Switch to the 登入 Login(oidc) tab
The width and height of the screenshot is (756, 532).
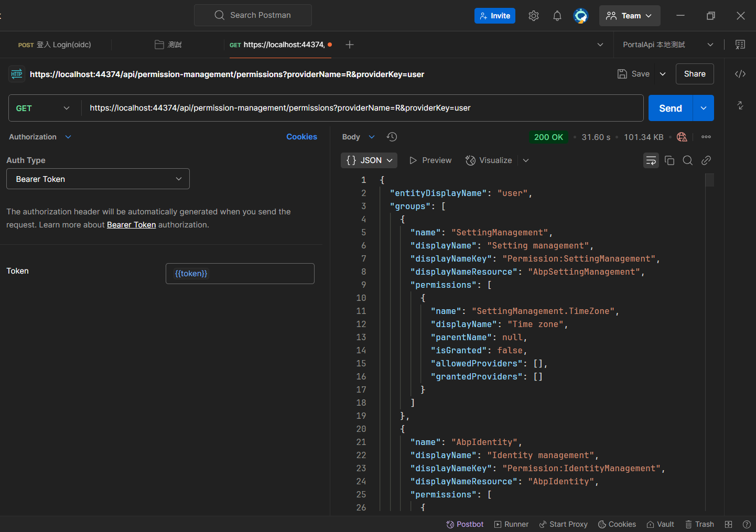click(x=55, y=45)
